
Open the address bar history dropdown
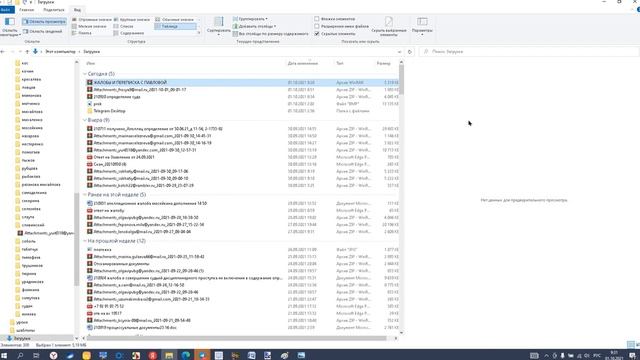pyautogui.click(x=399, y=52)
